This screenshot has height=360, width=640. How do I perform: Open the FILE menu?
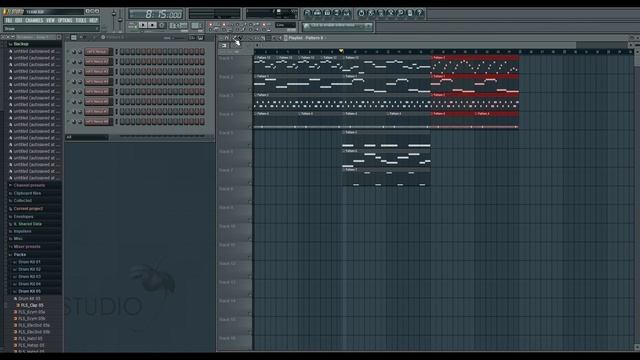tap(9, 20)
